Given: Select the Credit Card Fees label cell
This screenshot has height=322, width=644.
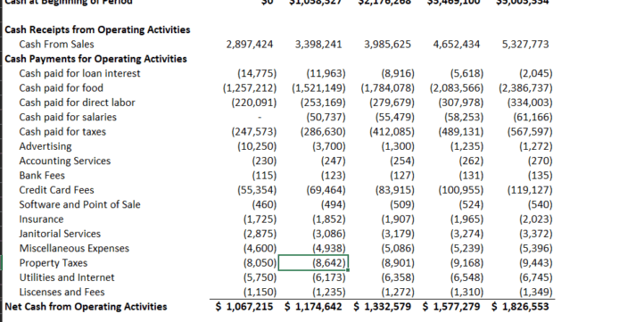Looking at the screenshot, I should pos(56,190).
